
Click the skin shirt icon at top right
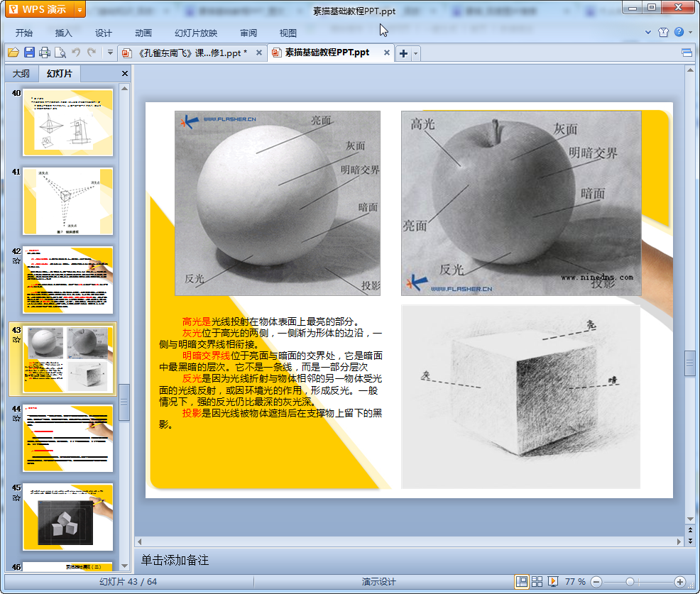(x=663, y=32)
